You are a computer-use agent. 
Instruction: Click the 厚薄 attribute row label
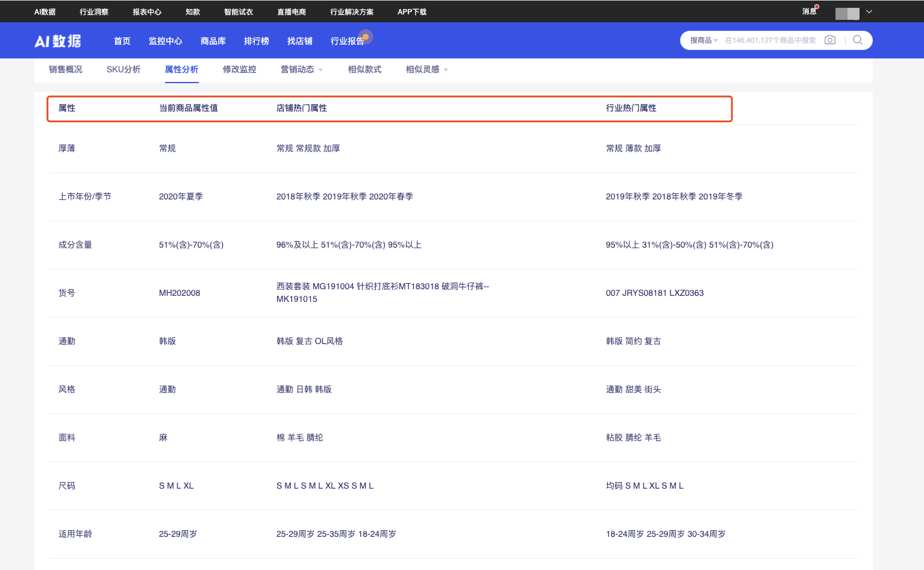coord(67,148)
